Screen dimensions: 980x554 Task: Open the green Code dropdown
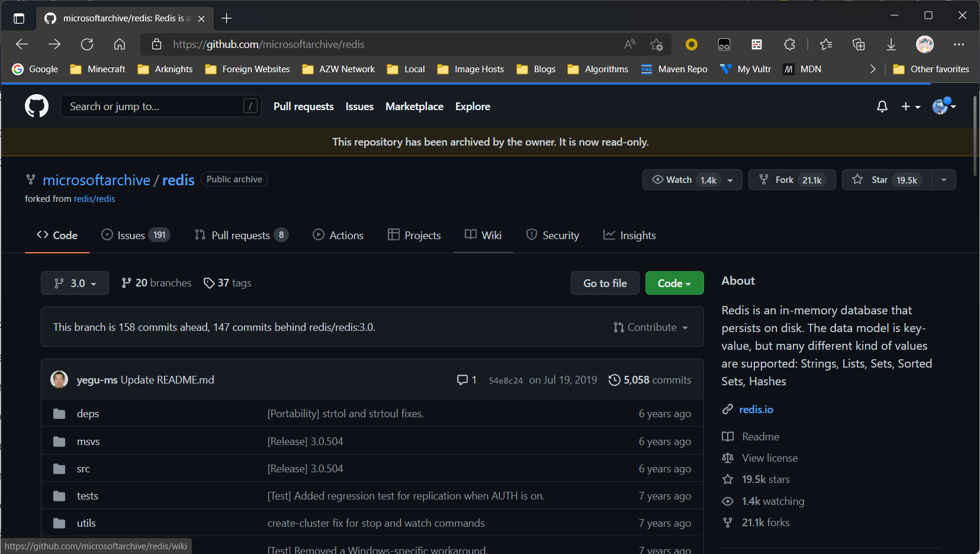[x=674, y=283]
